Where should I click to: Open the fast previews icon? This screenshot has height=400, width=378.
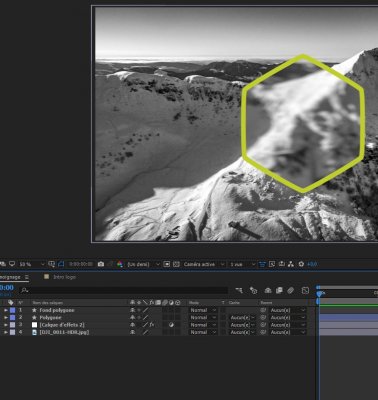272,264
